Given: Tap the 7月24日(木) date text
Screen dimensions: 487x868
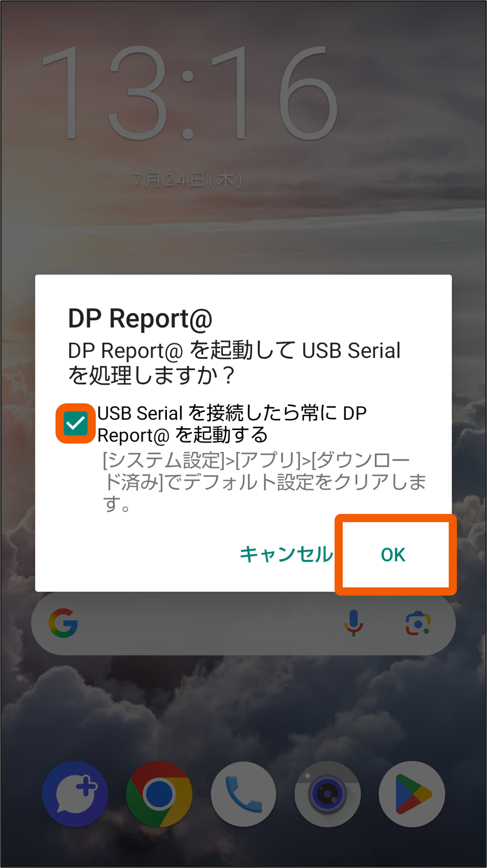Looking at the screenshot, I should [188, 180].
